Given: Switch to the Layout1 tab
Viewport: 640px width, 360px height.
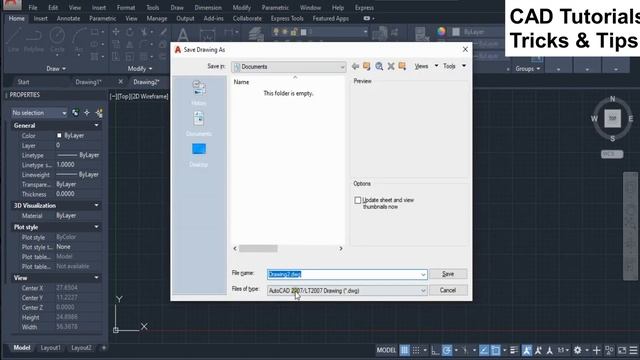Looking at the screenshot, I should click(x=51, y=348).
